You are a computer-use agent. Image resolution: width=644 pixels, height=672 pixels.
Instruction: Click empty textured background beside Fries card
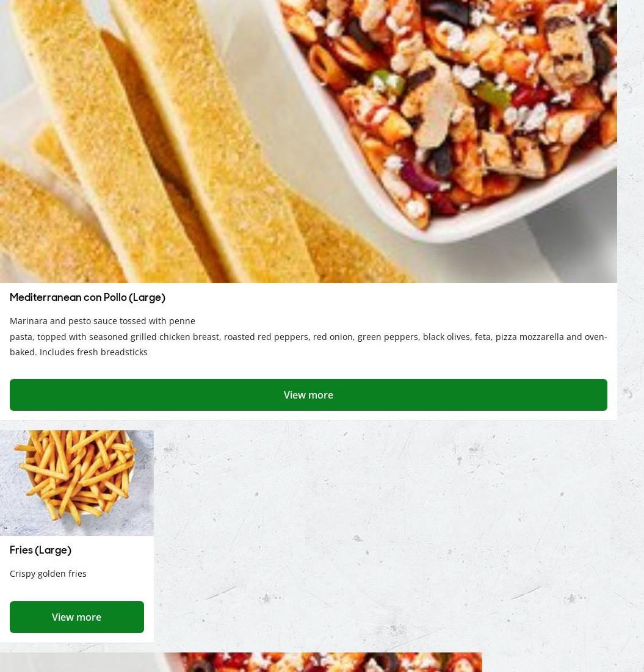coord(386,536)
